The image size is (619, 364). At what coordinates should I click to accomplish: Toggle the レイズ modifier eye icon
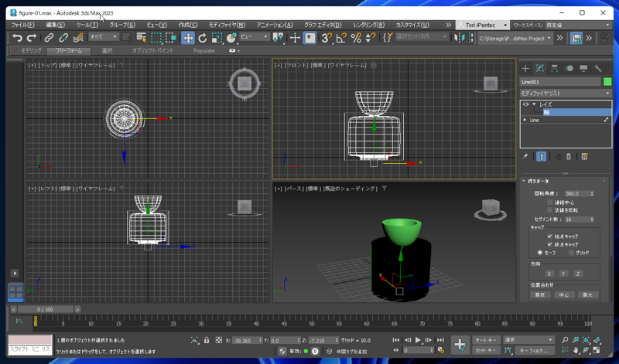coord(526,104)
